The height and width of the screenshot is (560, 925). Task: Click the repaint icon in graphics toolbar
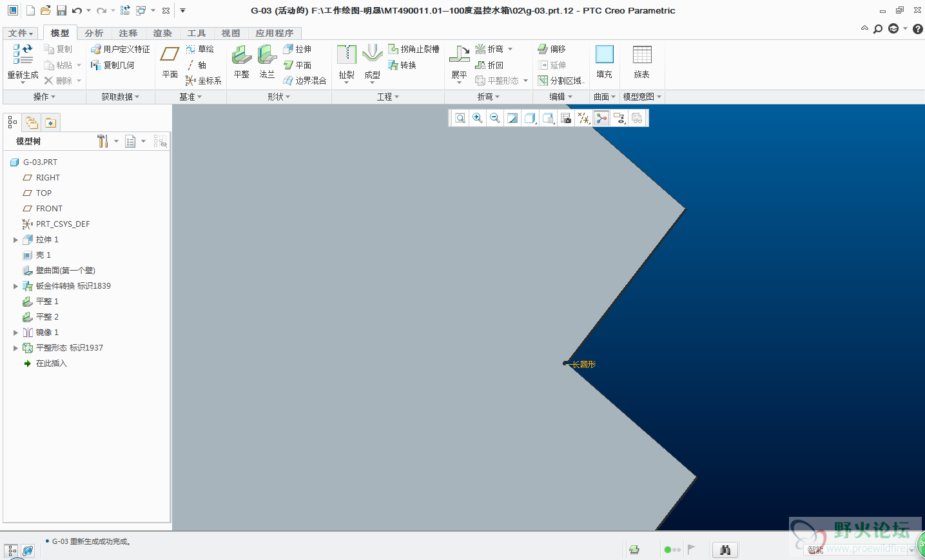[x=512, y=118]
